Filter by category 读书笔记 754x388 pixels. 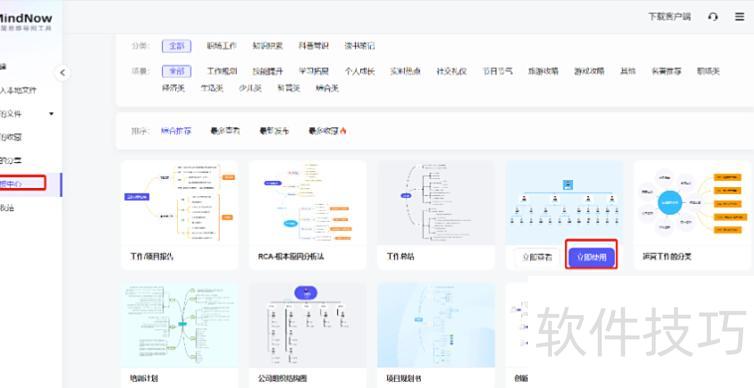[359, 46]
